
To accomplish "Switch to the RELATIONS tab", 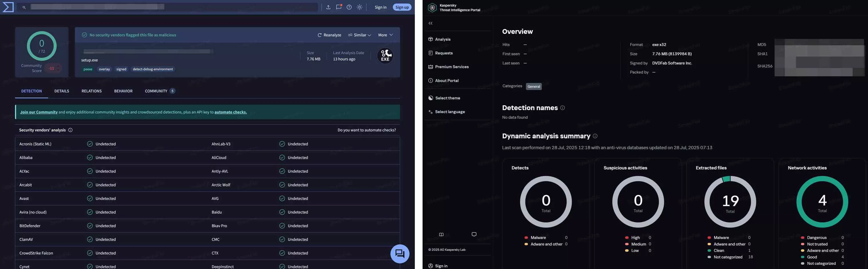I will [x=92, y=91].
